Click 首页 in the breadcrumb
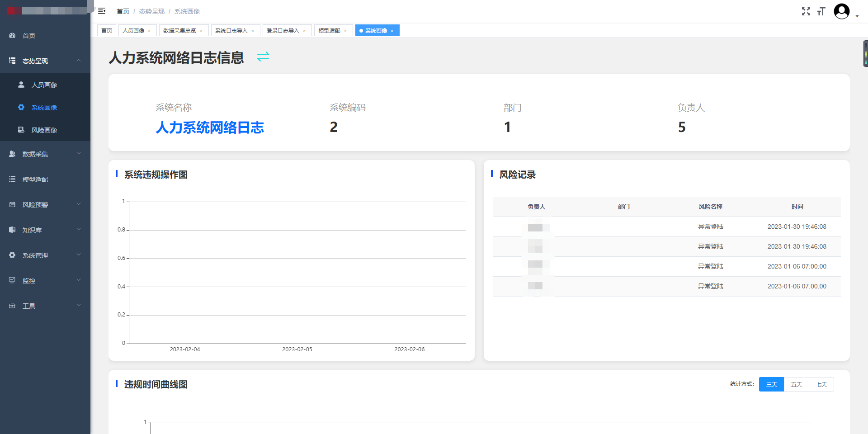The image size is (868, 434). click(x=123, y=11)
